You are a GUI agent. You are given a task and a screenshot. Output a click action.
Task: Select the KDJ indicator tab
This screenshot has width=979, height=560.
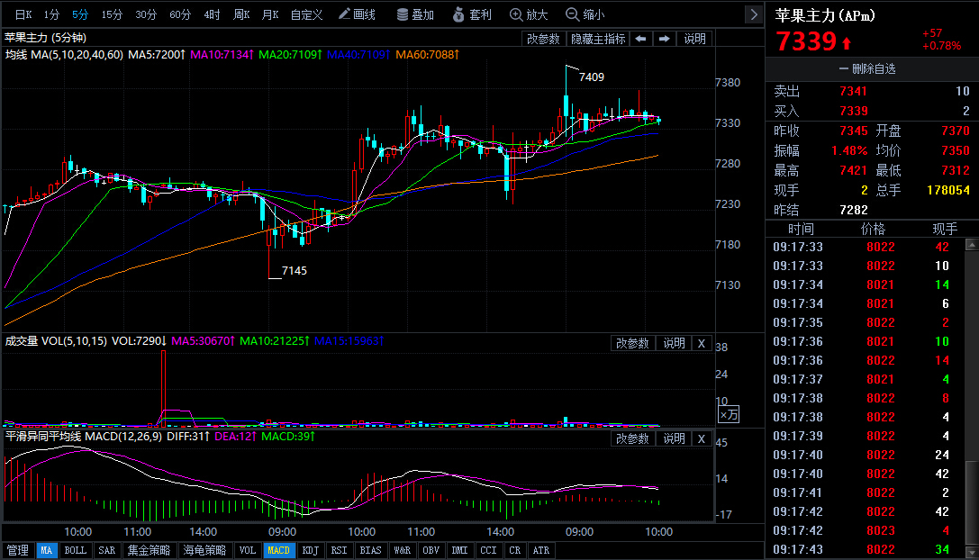pyautogui.click(x=311, y=550)
